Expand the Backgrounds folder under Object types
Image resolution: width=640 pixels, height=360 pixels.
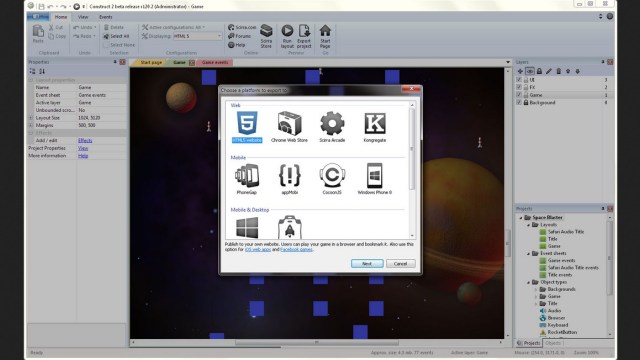(x=536, y=289)
